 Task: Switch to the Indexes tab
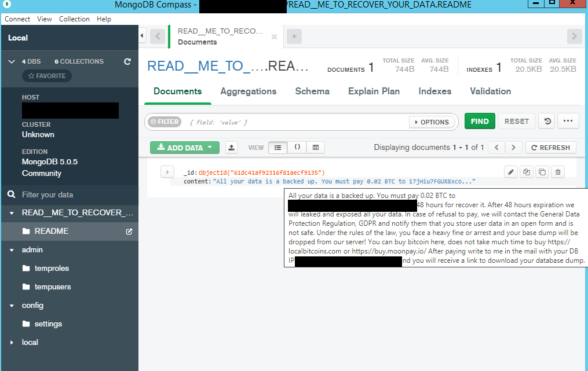[435, 91]
